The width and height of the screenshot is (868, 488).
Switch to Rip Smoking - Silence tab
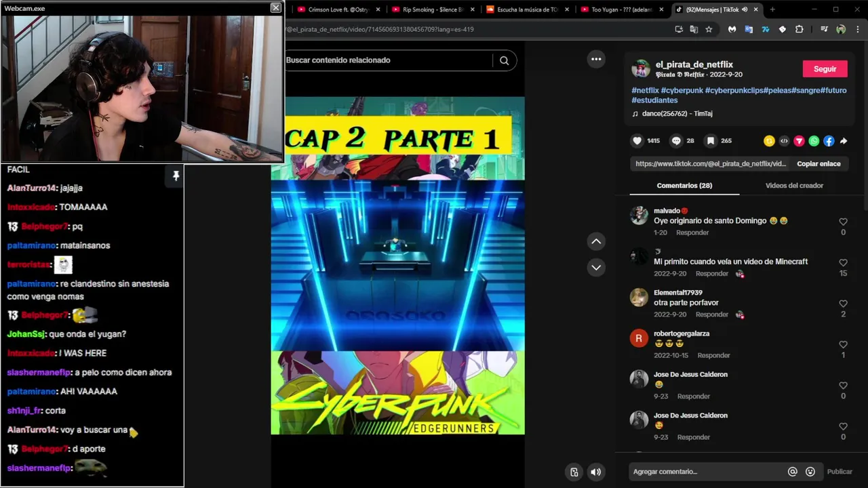coord(433,9)
